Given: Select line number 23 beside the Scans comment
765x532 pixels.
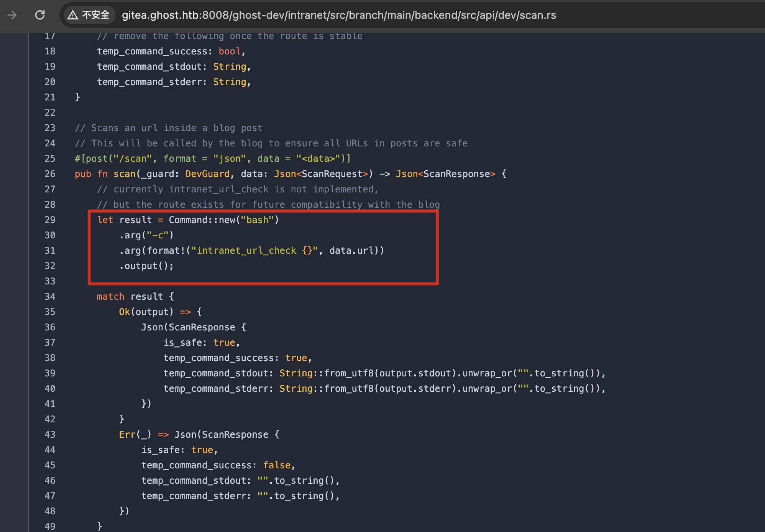Looking at the screenshot, I should tap(50, 128).
